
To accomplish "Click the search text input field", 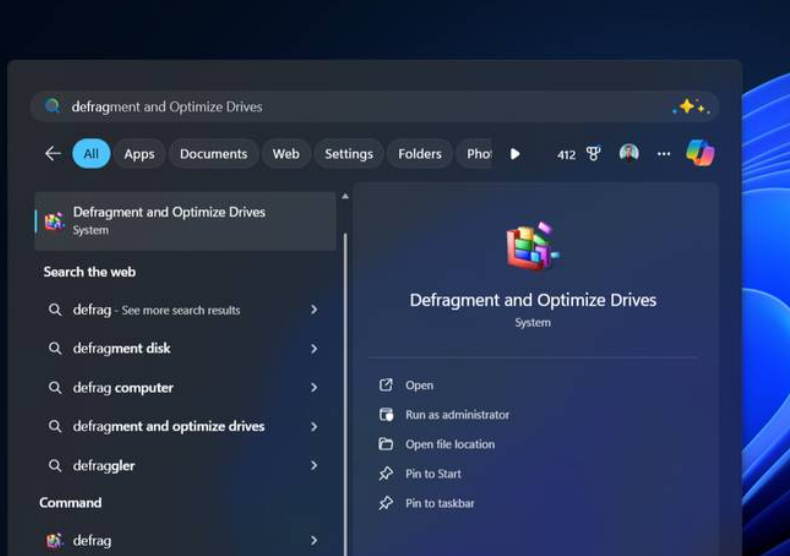I will (360, 107).
